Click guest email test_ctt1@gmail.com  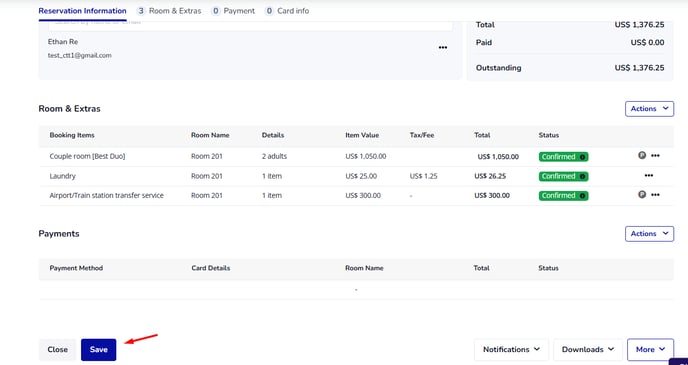pos(79,56)
